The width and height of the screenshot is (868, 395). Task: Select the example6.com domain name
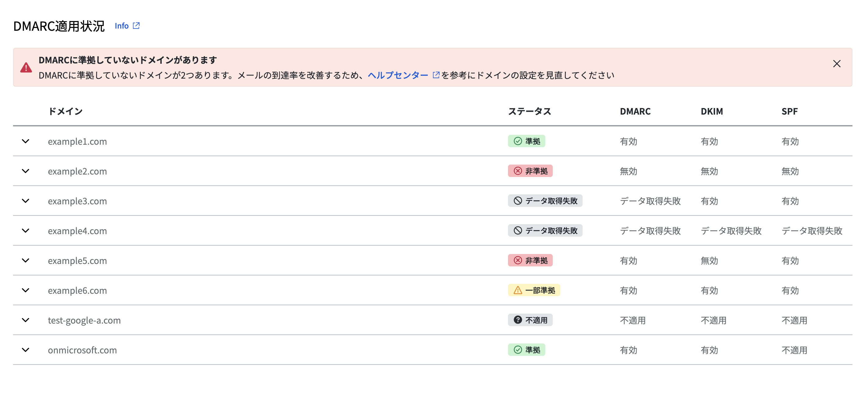point(77,290)
